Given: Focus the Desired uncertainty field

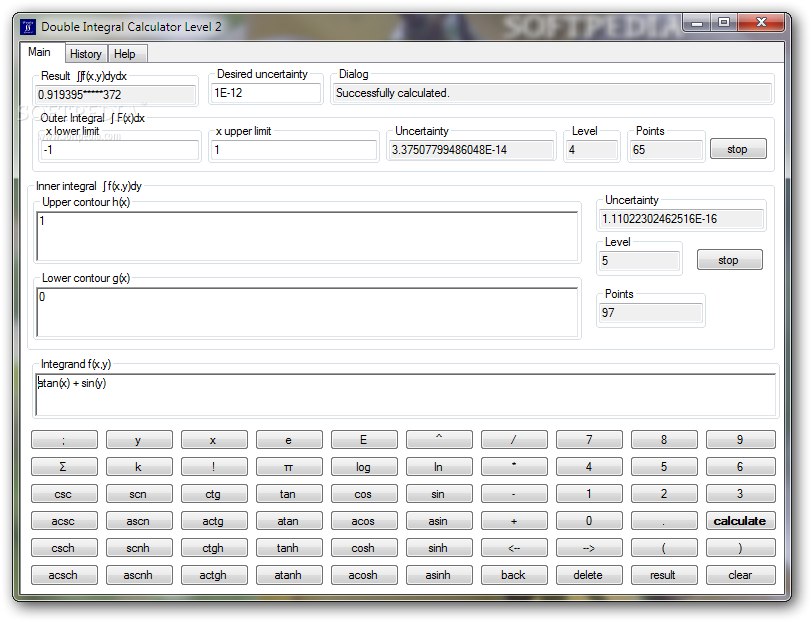Looking at the screenshot, I should point(265,93).
